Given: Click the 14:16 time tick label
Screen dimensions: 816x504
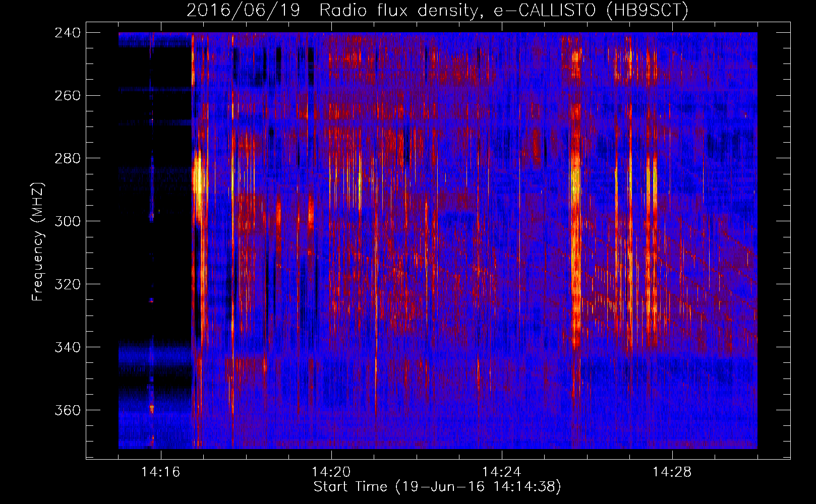Looking at the screenshot, I should (161, 472).
